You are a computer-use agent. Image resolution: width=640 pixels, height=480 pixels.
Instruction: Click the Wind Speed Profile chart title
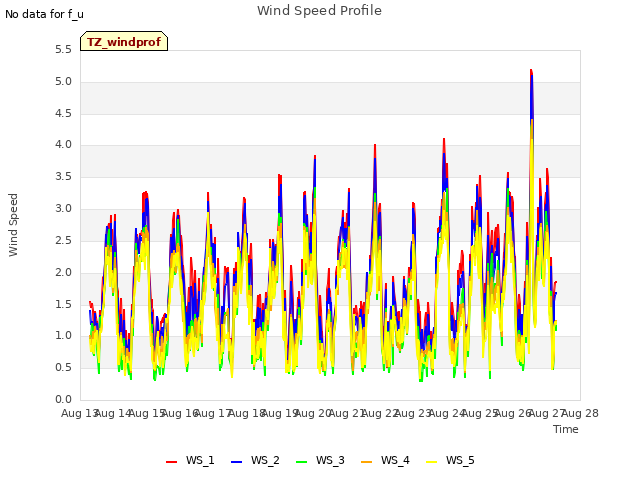pyautogui.click(x=319, y=11)
